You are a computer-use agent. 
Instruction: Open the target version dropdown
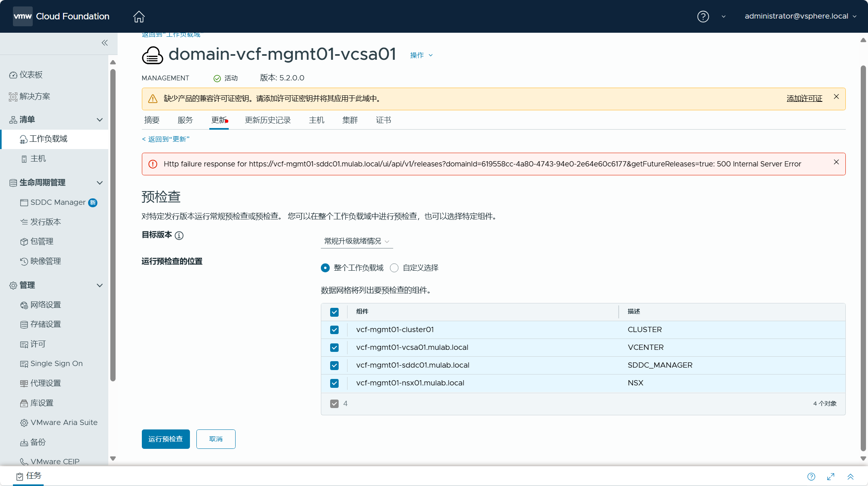coord(356,241)
